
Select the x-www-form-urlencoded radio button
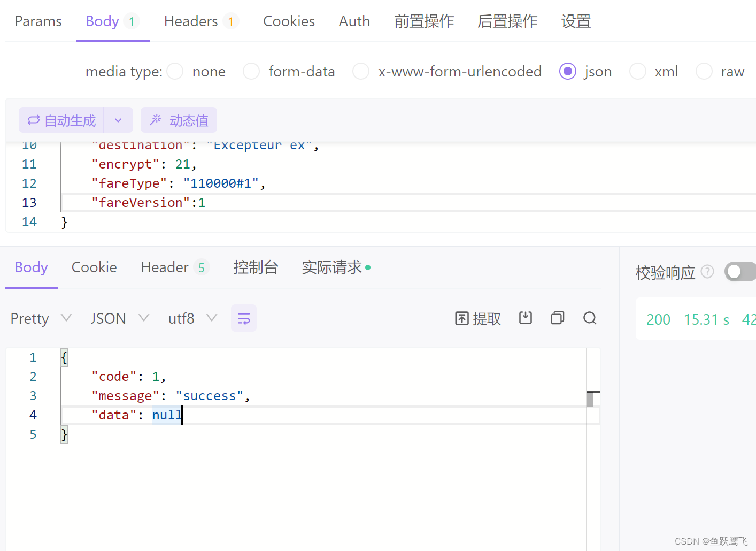pyautogui.click(x=361, y=71)
